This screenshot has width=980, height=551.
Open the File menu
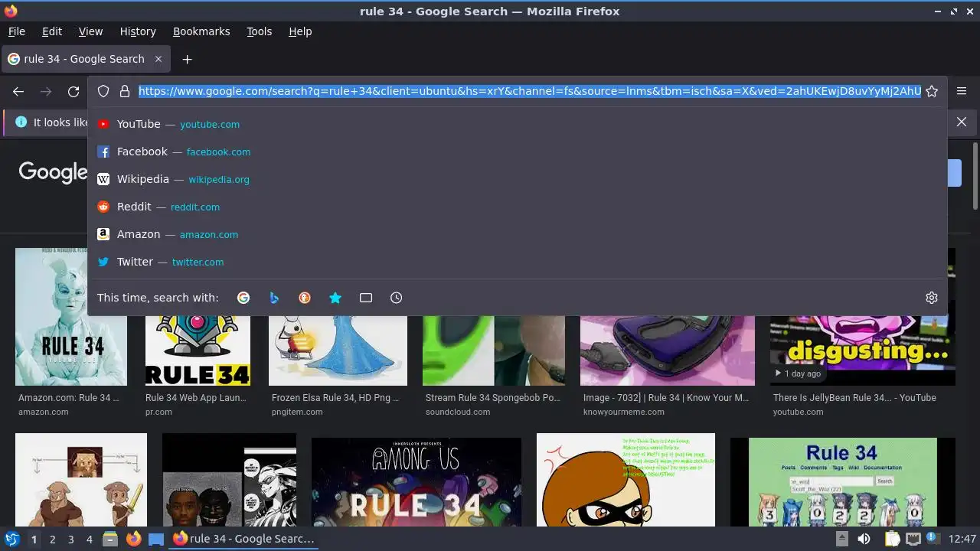click(17, 31)
